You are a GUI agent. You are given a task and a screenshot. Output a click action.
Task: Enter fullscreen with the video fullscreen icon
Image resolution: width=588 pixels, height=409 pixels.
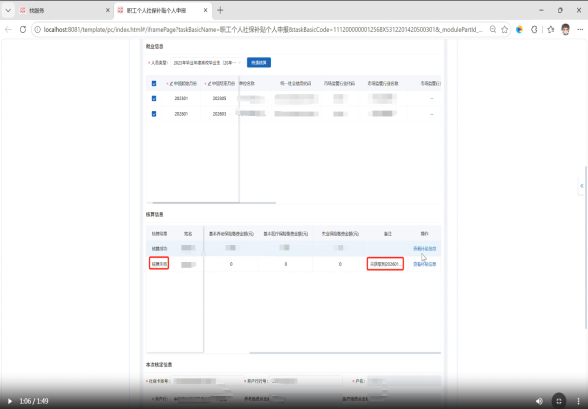click(559, 401)
